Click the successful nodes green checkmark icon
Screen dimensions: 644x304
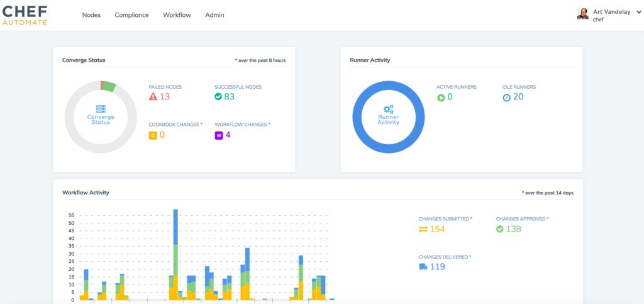point(218,96)
